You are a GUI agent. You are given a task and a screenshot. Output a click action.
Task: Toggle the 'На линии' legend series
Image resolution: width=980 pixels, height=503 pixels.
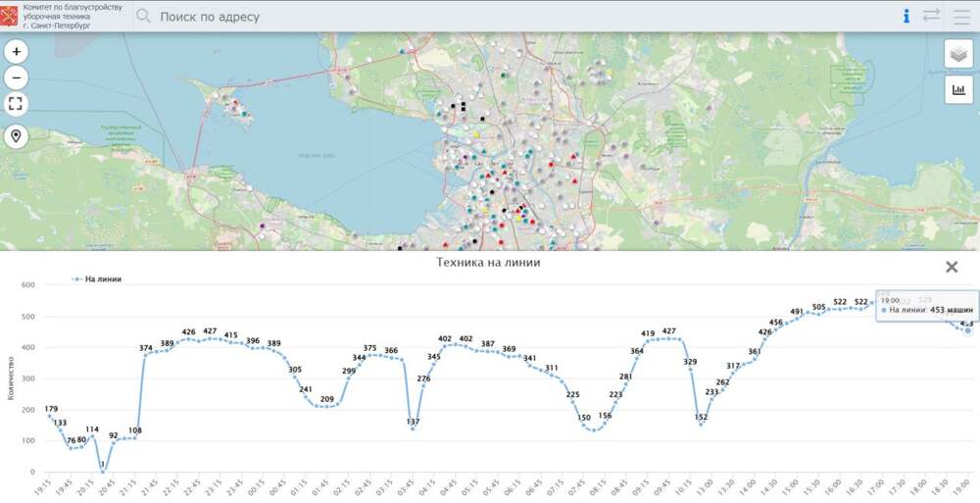[x=102, y=279]
